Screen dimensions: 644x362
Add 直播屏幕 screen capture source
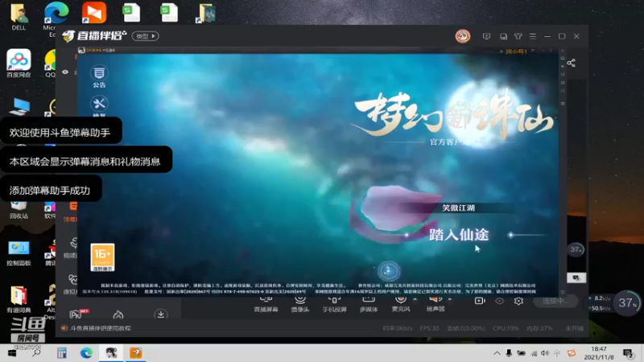[266, 304]
